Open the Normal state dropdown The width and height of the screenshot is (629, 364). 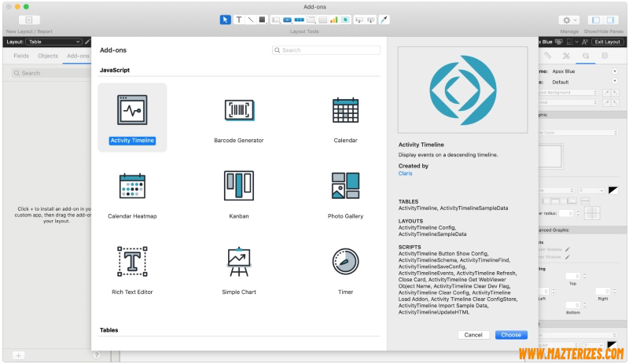[x=568, y=102]
